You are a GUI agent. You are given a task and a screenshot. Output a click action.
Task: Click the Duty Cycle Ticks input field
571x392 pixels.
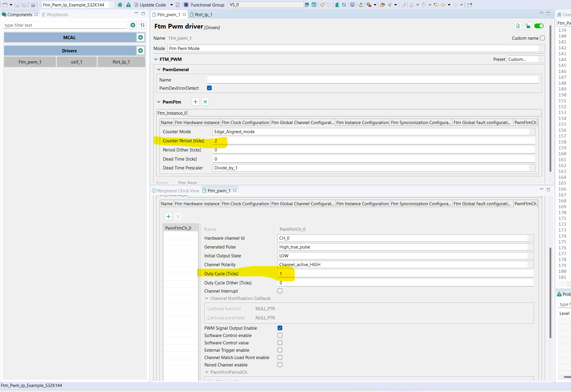[x=406, y=273]
